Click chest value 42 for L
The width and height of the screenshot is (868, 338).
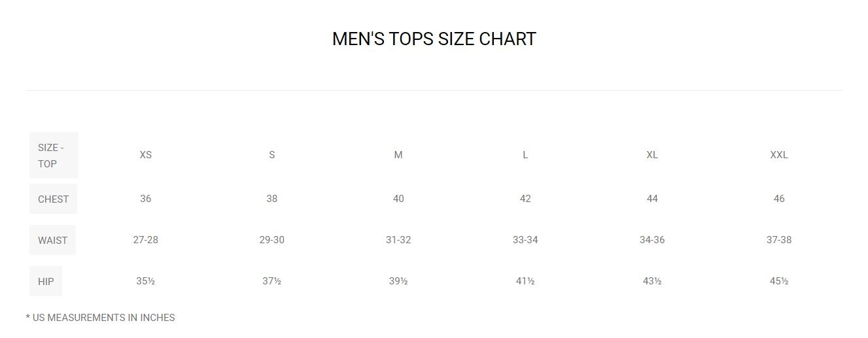pos(525,199)
